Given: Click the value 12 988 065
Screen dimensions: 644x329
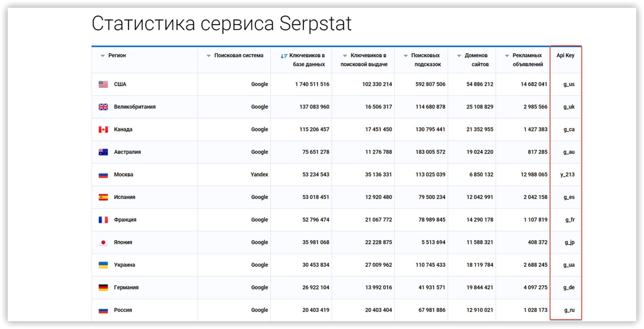Looking at the screenshot, I should (534, 175).
